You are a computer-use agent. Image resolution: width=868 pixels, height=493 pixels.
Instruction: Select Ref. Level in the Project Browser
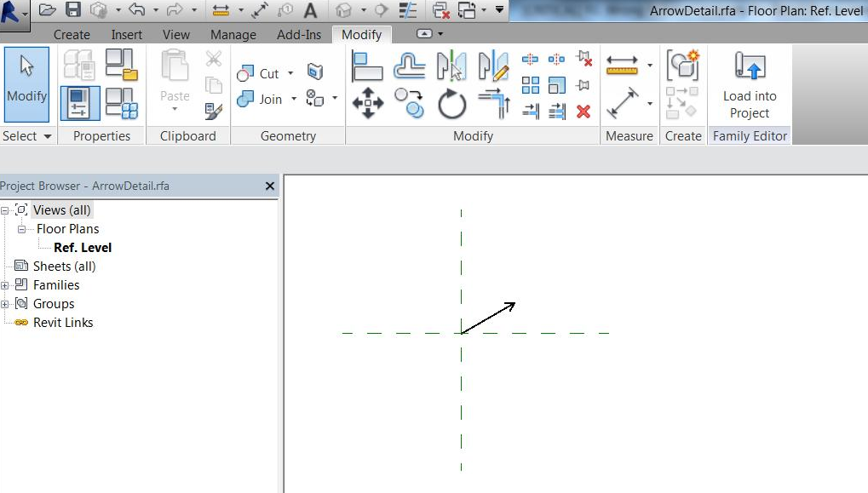[82, 247]
